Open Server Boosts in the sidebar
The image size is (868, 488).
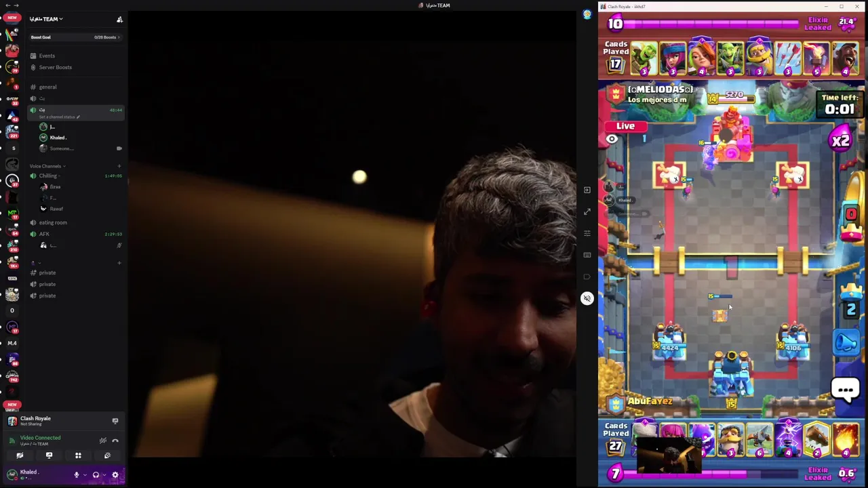[x=55, y=67]
